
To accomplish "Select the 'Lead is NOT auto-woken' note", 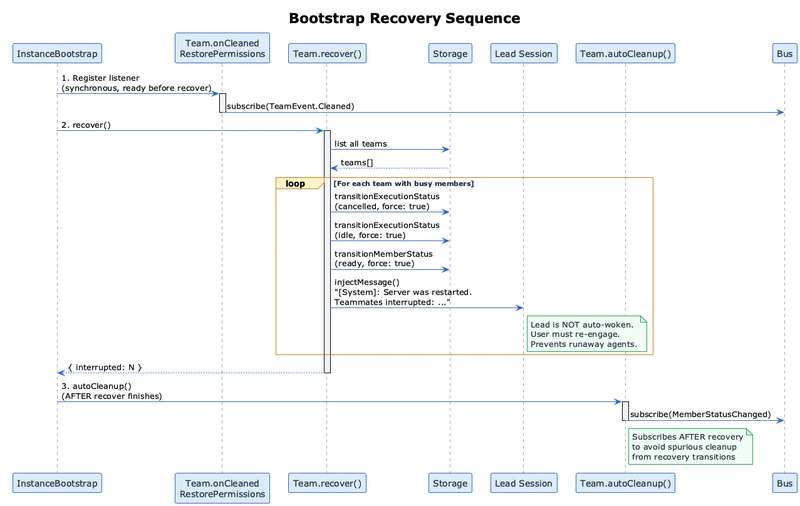I will click(x=588, y=334).
